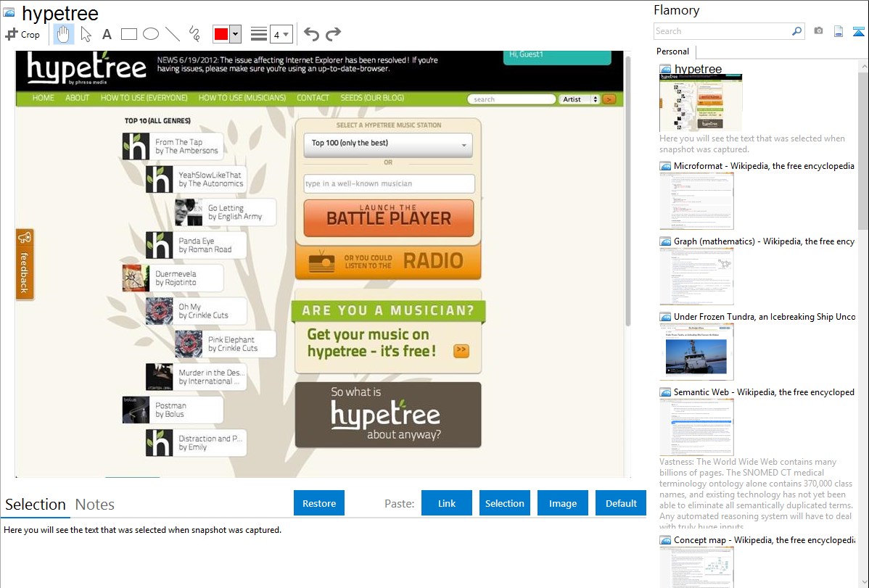Select the straight line tool
The image size is (869, 588).
[x=173, y=34]
